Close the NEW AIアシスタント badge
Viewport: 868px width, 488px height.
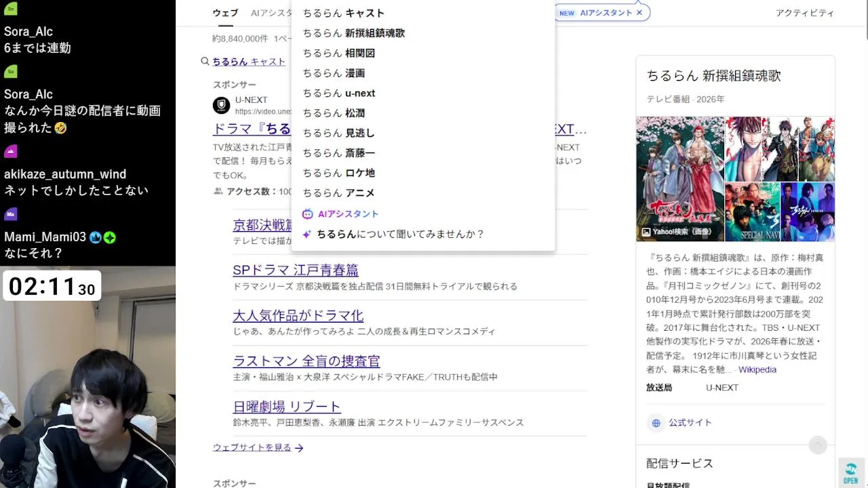coord(639,13)
